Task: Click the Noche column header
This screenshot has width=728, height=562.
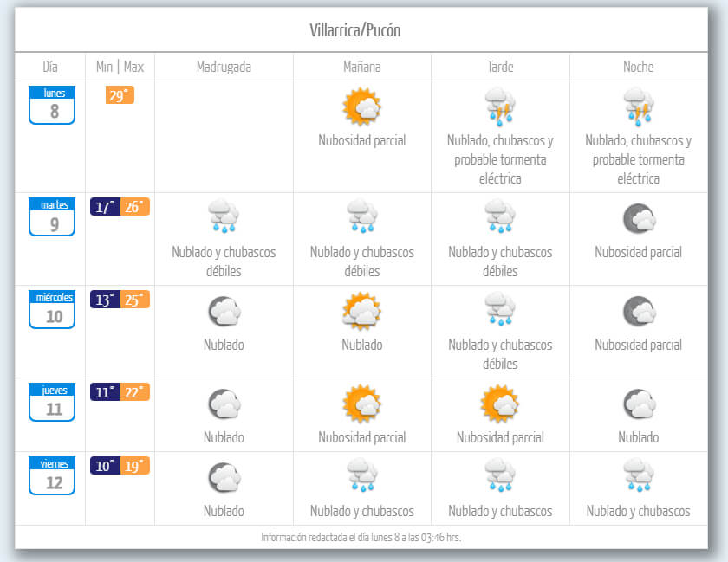Action: [639, 67]
